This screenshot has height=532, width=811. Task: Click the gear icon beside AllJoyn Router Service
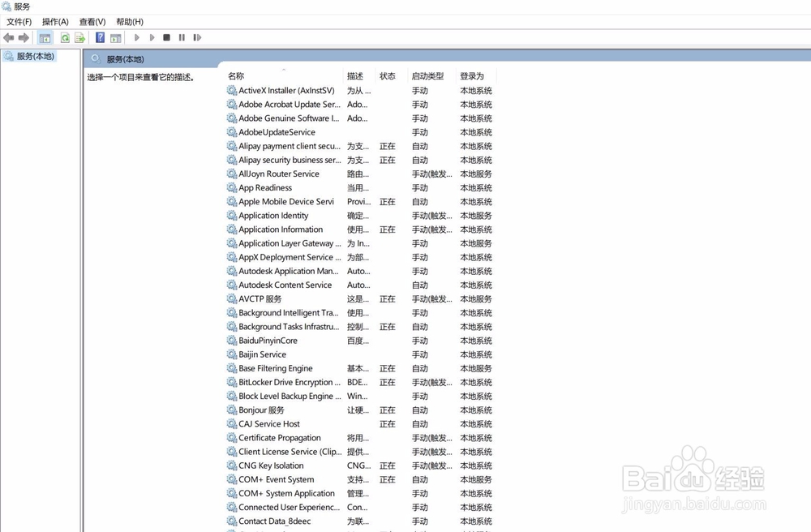coord(232,174)
